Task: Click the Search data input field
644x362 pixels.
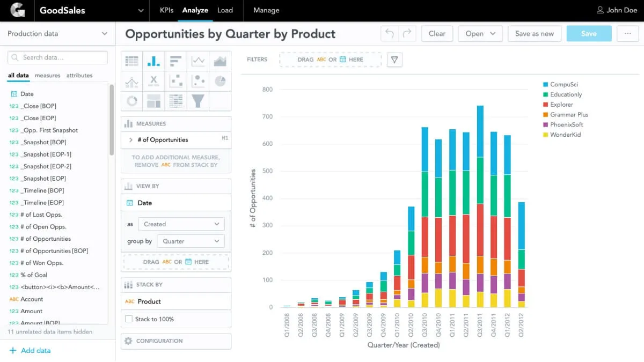Action: click(x=58, y=57)
